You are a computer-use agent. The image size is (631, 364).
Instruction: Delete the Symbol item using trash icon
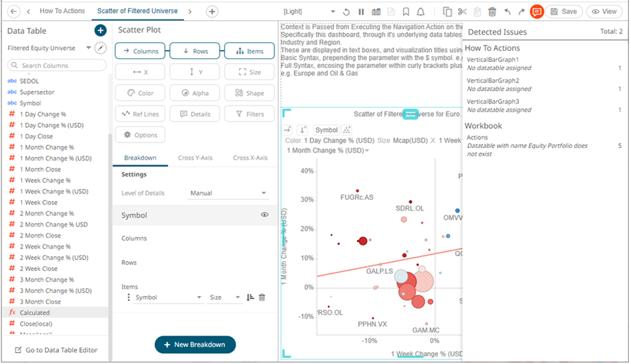[262, 297]
